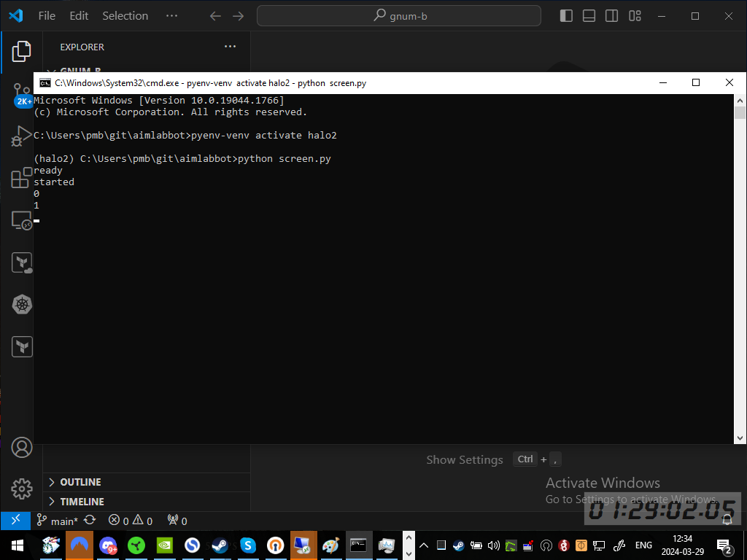747x560 pixels.
Task: Click the remote window indicator in status bar
Action: (x=15, y=521)
